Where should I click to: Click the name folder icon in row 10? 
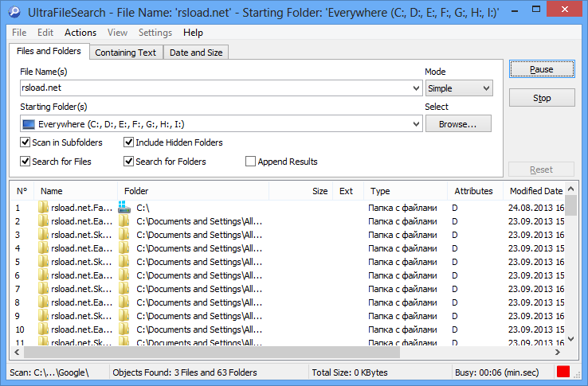point(43,329)
